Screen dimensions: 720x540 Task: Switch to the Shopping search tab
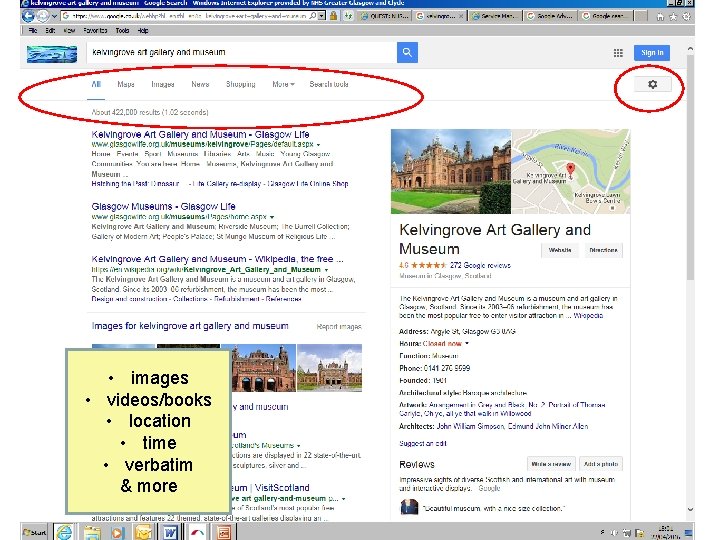(x=241, y=84)
